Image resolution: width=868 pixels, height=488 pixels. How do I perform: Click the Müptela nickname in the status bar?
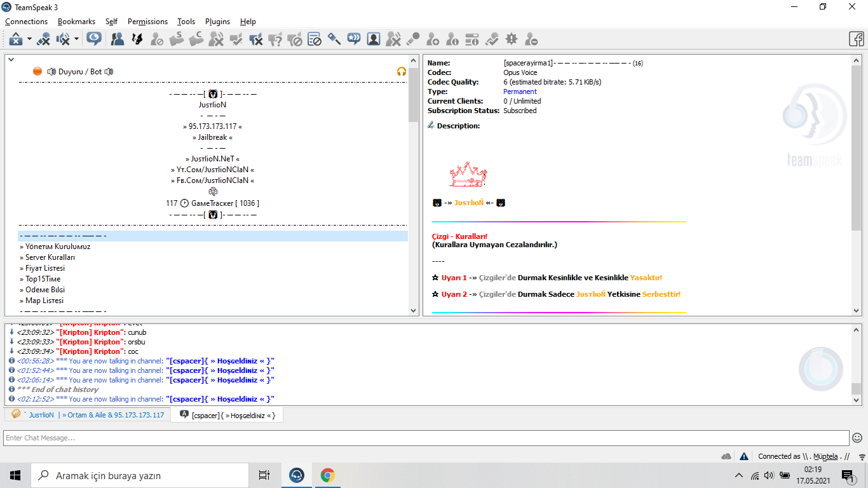[825, 456]
